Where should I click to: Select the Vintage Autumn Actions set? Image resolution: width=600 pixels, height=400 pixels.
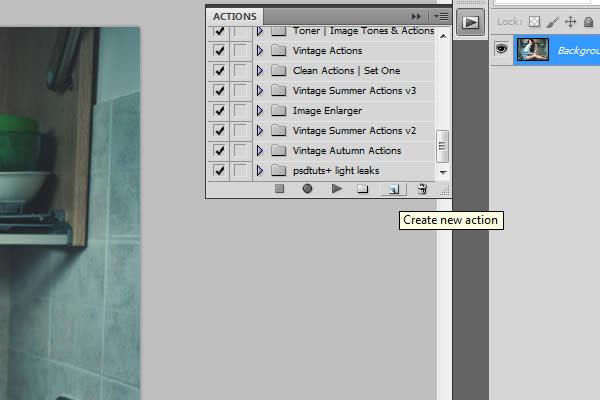[347, 151]
